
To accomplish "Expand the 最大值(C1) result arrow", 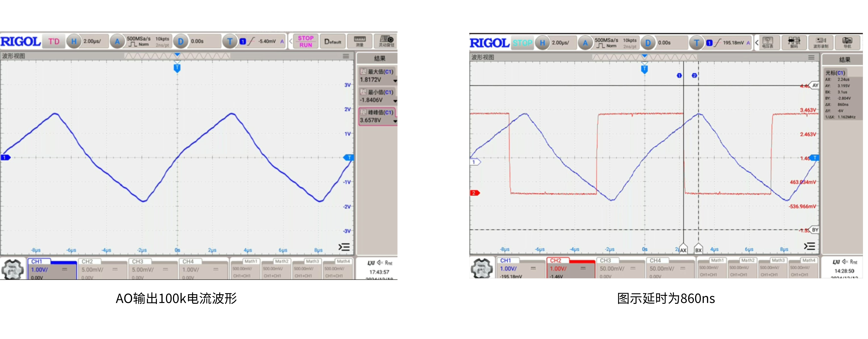I will (x=395, y=81).
